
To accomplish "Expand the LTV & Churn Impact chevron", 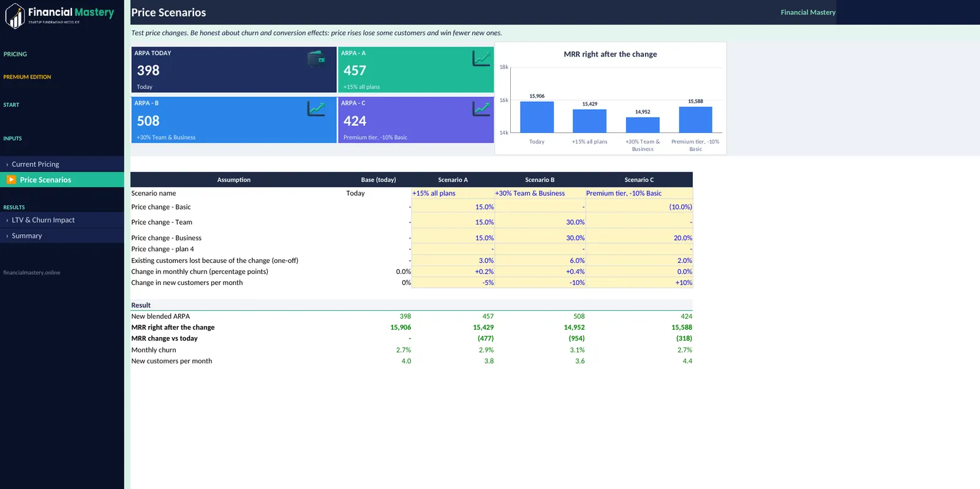I will pyautogui.click(x=7, y=220).
